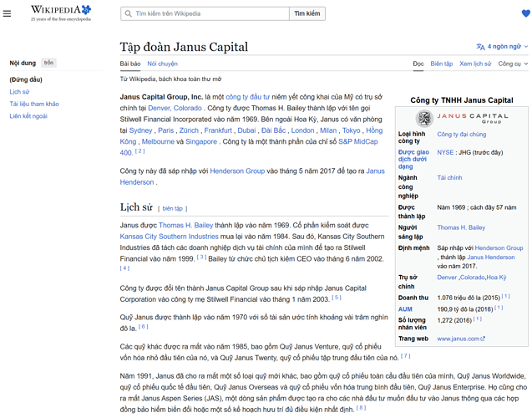
Task: Open the Dubai link
Action: tap(246, 130)
